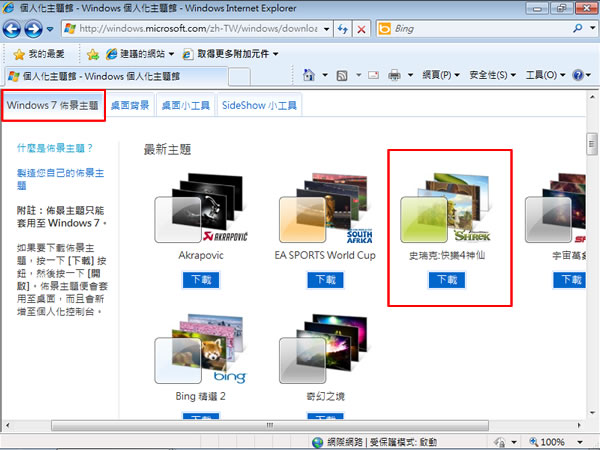Add to favorites bar star icon

pyautogui.click(x=93, y=54)
